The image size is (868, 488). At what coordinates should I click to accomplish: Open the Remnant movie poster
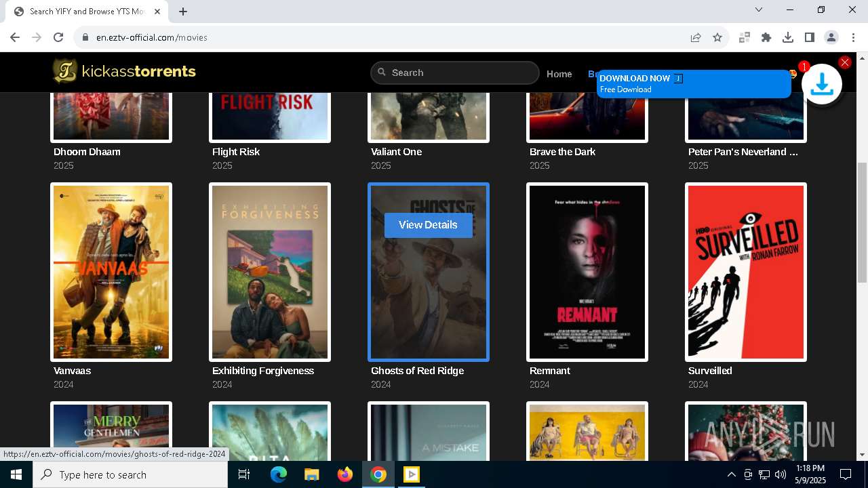587,272
